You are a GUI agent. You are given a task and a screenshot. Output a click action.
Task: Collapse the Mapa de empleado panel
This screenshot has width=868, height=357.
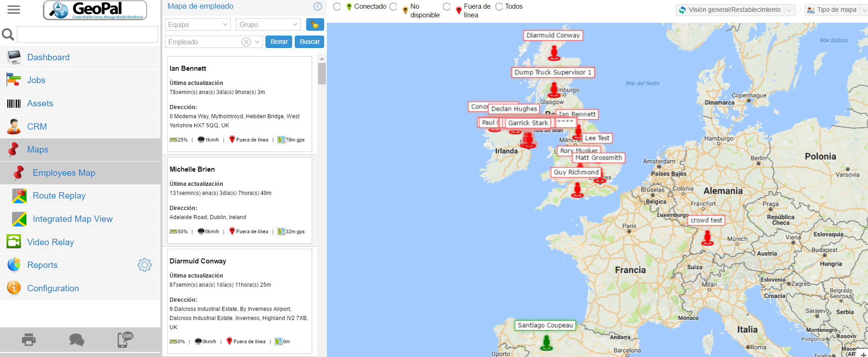(318, 6)
